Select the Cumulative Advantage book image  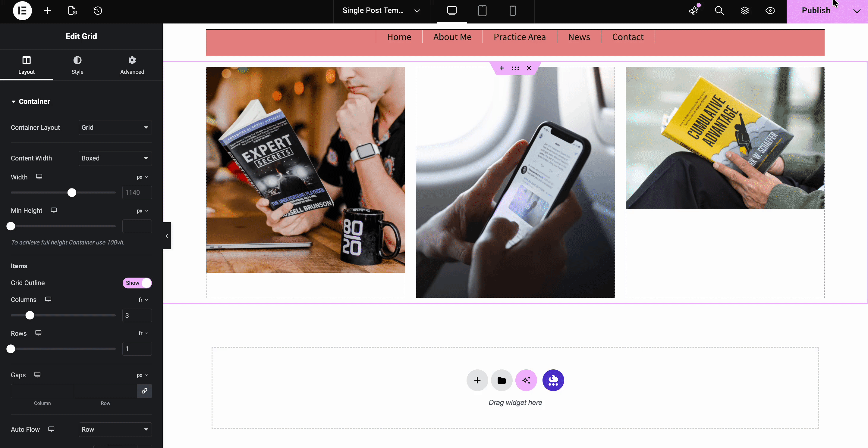pos(725,138)
